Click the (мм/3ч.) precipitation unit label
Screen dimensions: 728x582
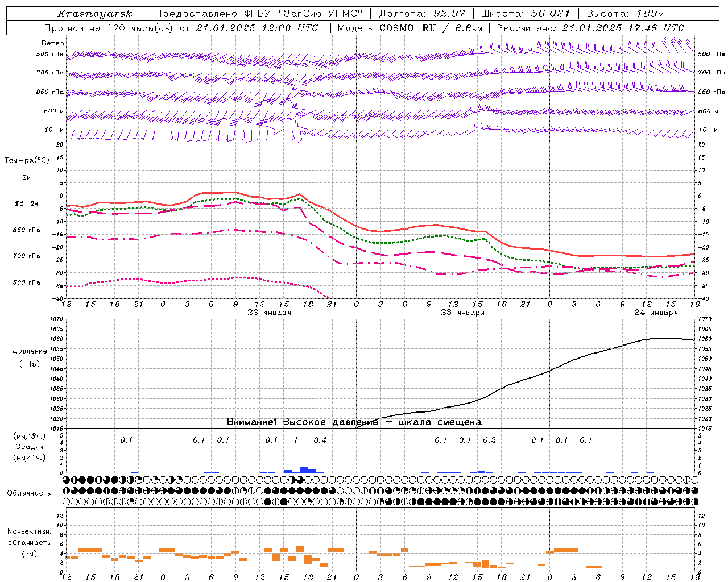[x=30, y=436]
